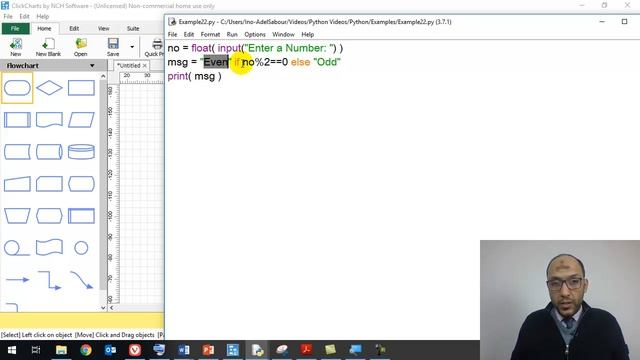
Task: Select the predefined process shape with side bars
Action: tap(17, 120)
